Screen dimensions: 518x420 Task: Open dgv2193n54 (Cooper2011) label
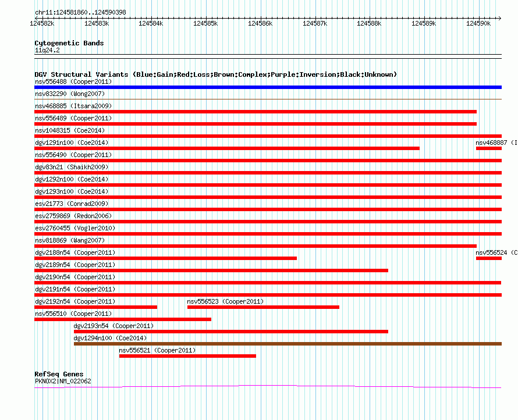[x=113, y=326]
